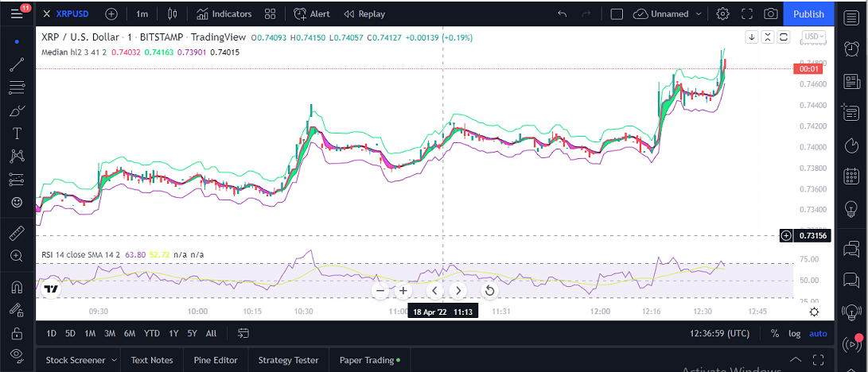This screenshot has height=372, width=868.
Task: Open public chats panel
Action: coord(850,250)
